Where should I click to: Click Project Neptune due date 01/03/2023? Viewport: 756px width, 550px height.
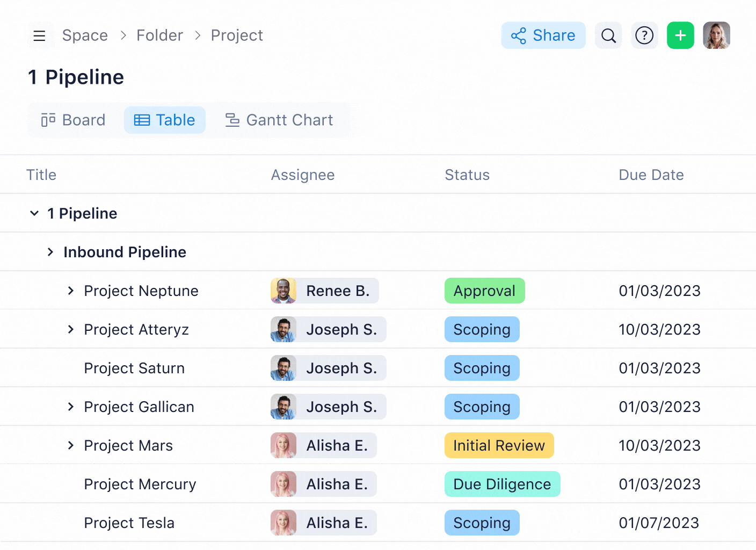[660, 291]
